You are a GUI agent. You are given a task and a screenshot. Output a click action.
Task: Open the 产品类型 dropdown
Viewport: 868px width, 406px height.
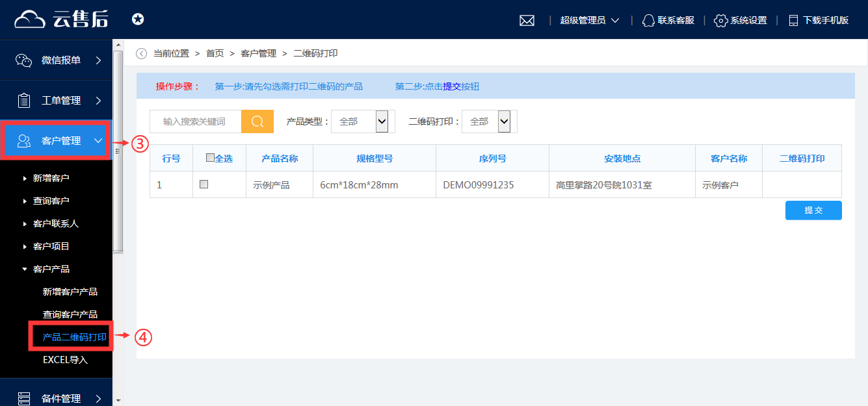tap(363, 121)
